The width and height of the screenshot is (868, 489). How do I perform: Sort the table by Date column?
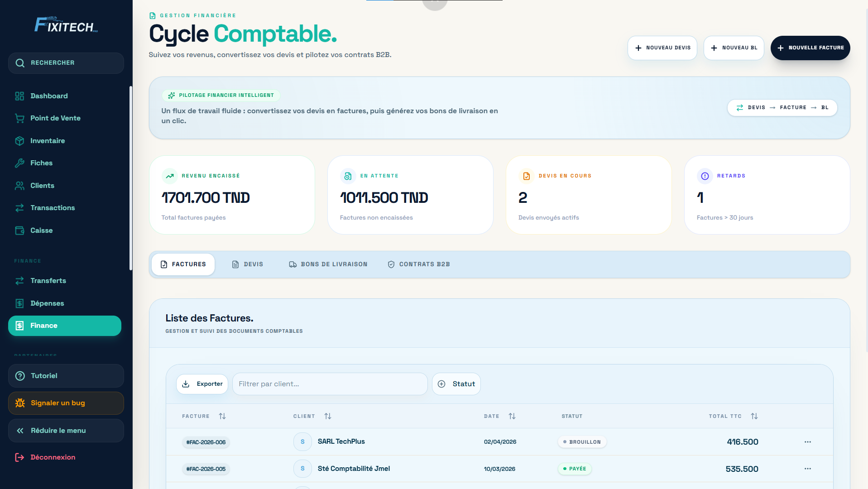(x=512, y=416)
